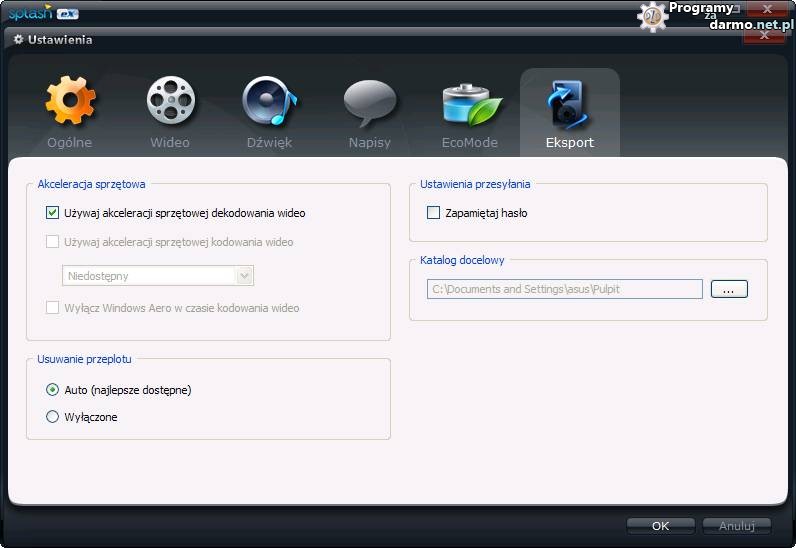The height and width of the screenshot is (548, 796).
Task: Open the film reel Wideo settings icon
Action: 170,102
